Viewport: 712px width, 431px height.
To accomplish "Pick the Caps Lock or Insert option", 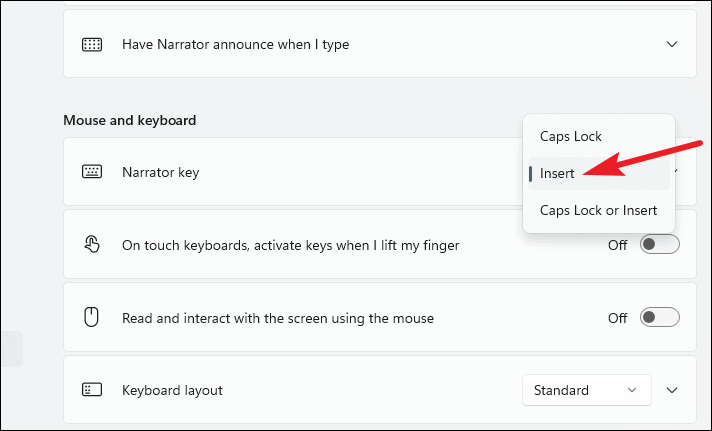I will pos(598,210).
